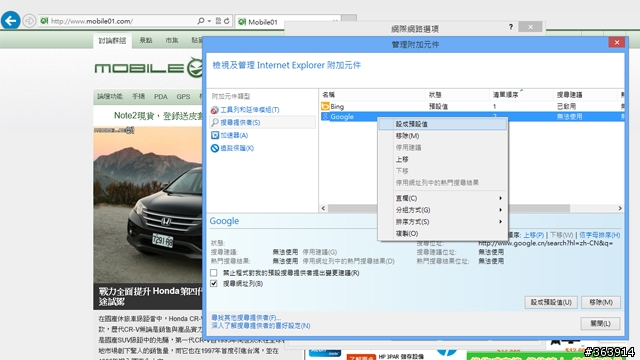This screenshot has height=360, width=640.
Task: Sort by the 搜尋建議 column header
Action: coord(586,95)
